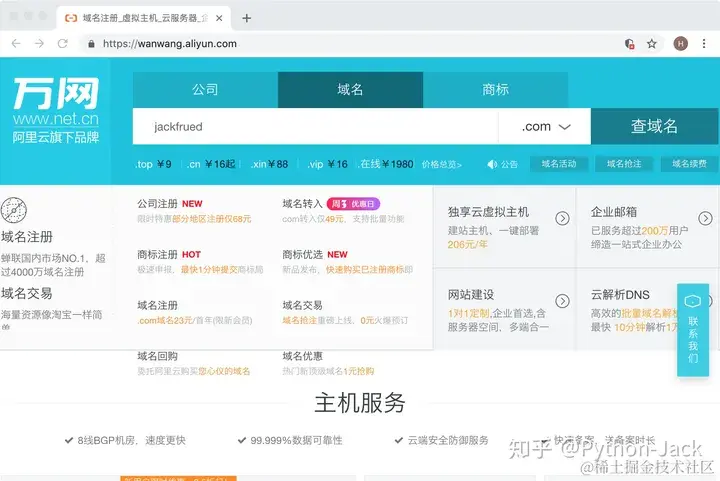Click the 网站建设 card title
720x481 pixels.
point(471,295)
